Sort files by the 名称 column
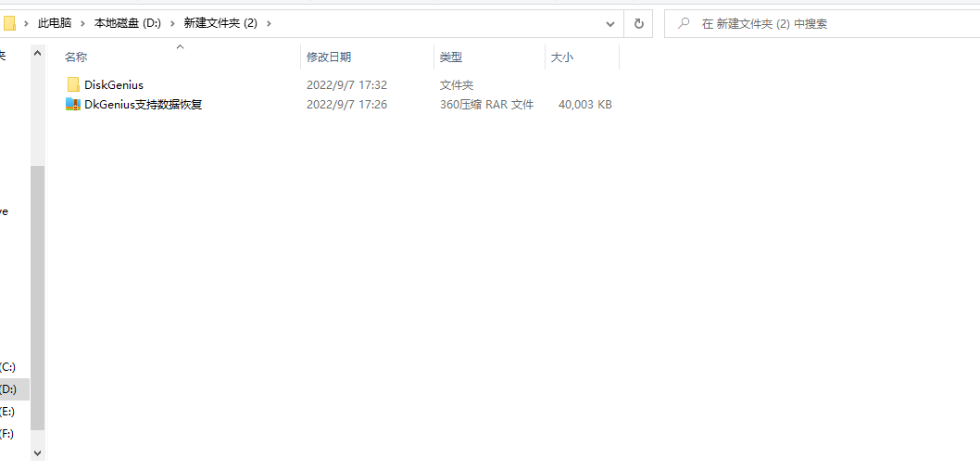This screenshot has width=980, height=471. point(76,57)
